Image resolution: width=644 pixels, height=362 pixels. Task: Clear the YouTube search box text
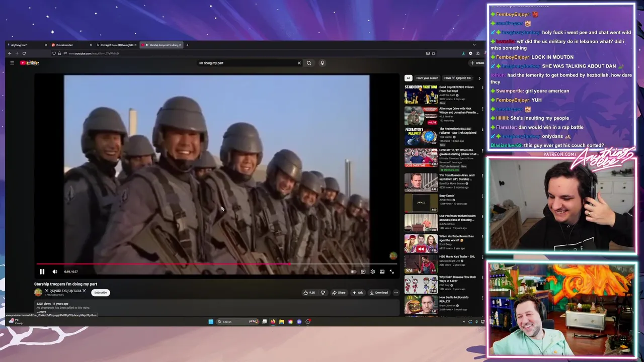point(299,63)
